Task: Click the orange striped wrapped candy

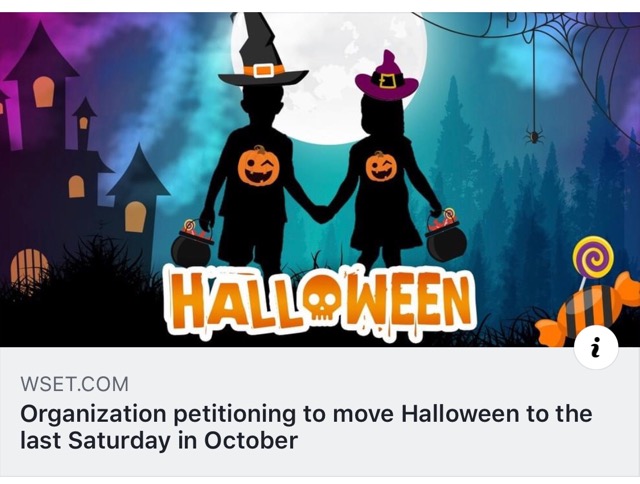Action: point(588,313)
